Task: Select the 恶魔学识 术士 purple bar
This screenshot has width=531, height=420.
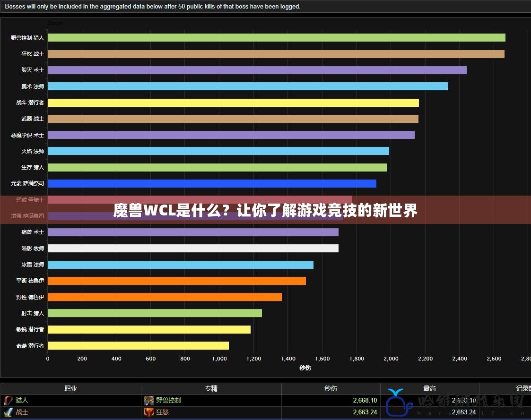Action: click(x=231, y=135)
